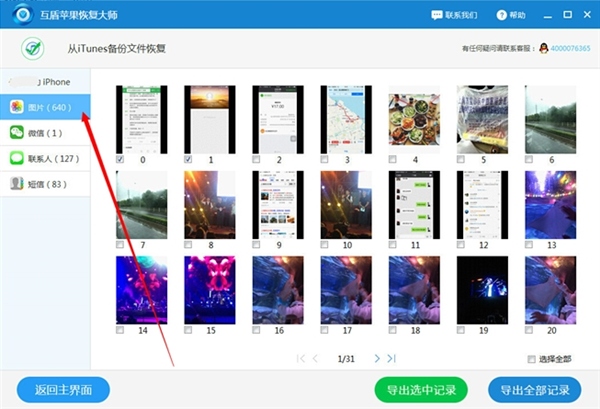Open the map screenshot thumbnail number 3
This screenshot has height=409, width=600.
click(x=346, y=119)
